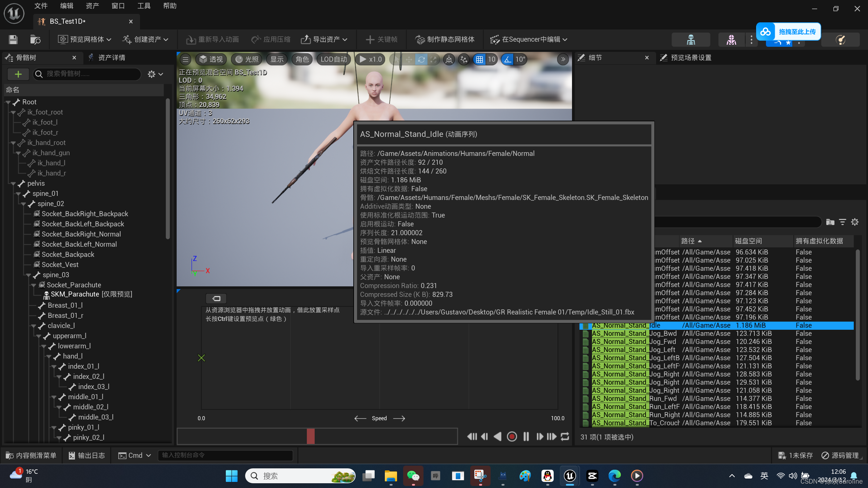
Task: Click the record animation button
Action: [512, 436]
